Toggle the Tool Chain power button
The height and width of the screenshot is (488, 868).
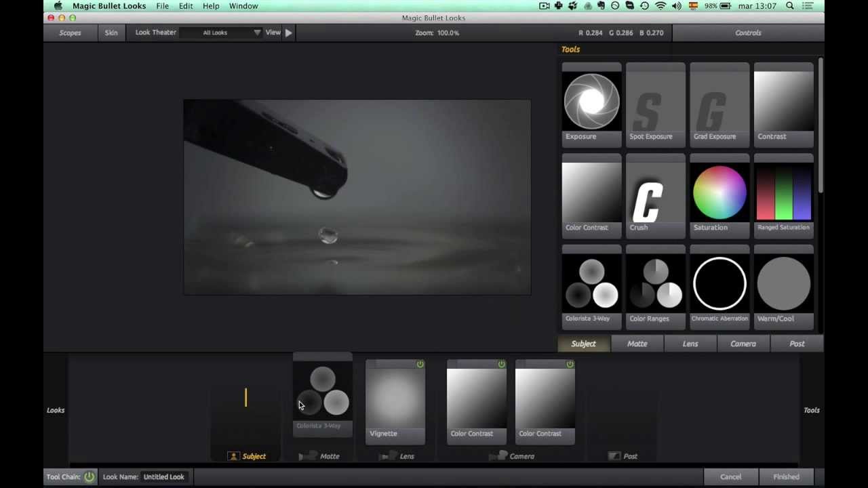pos(89,476)
